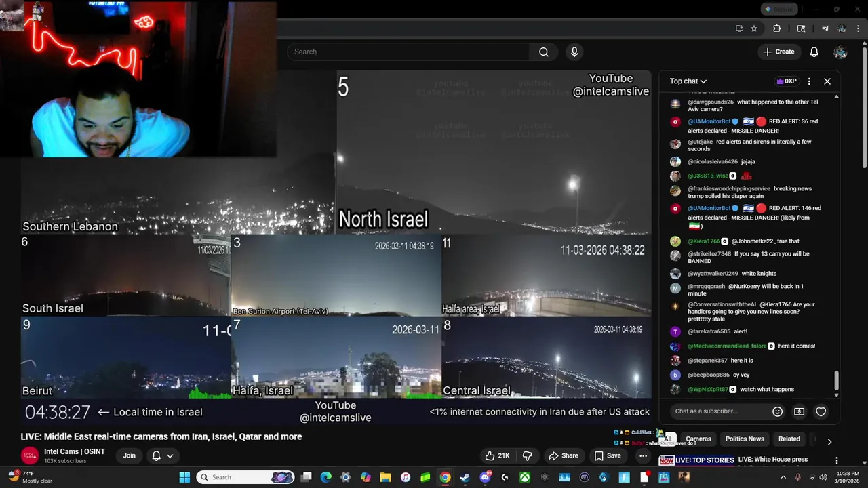Expand the Top chat dropdown

[x=688, y=81]
